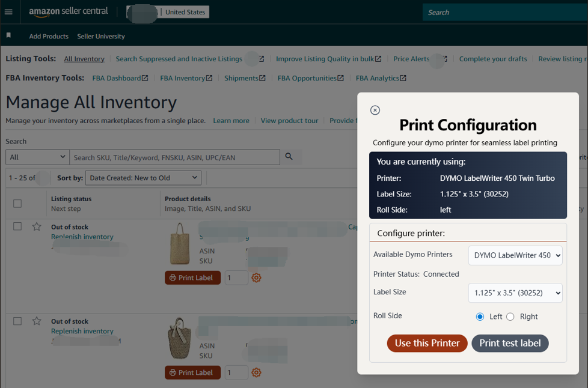Click View product tour link
This screenshot has height=388, width=588.
[289, 121]
